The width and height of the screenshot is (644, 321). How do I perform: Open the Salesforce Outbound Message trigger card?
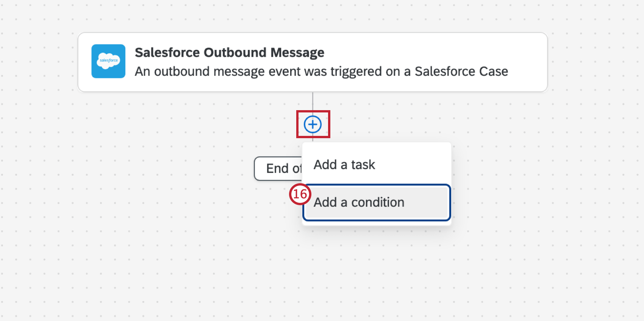(313, 62)
